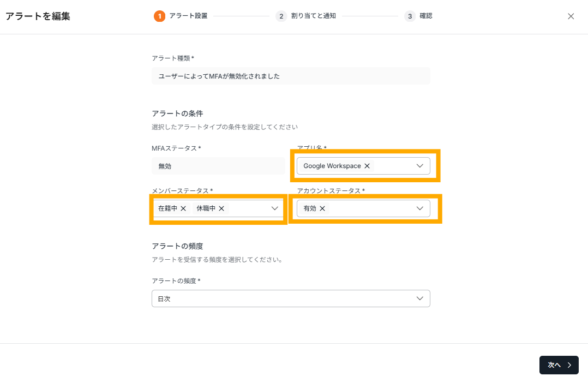
Task: Select the アラート設置 step label
Action: [x=188, y=16]
